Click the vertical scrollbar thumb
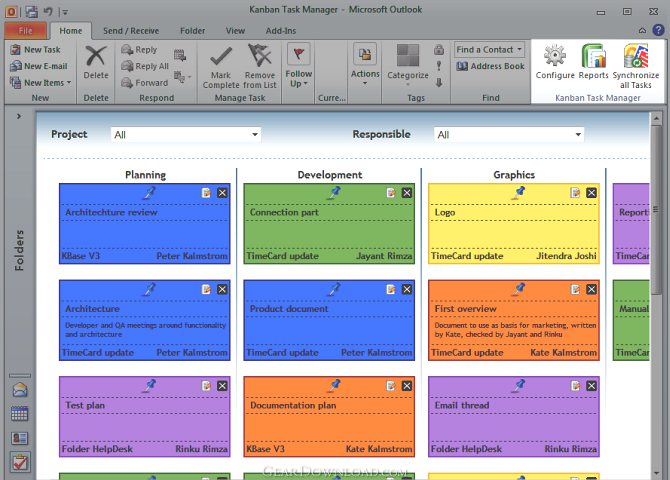The height and width of the screenshot is (480, 670). click(x=656, y=209)
